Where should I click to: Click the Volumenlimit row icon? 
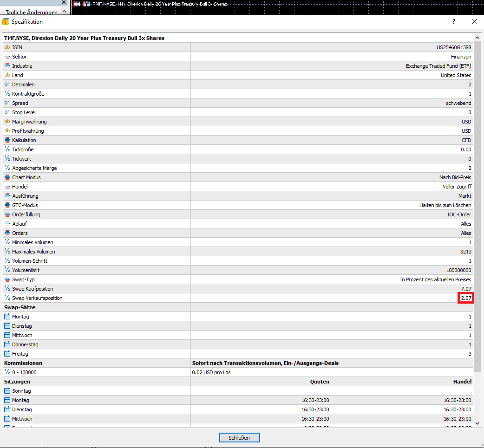pos(7,270)
